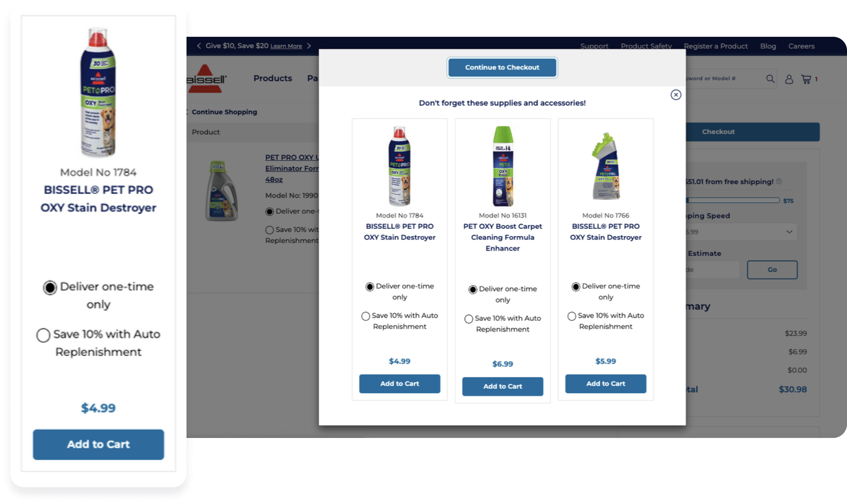
Task: Select Deliver one-time only for Model 16131
Action: click(472, 290)
